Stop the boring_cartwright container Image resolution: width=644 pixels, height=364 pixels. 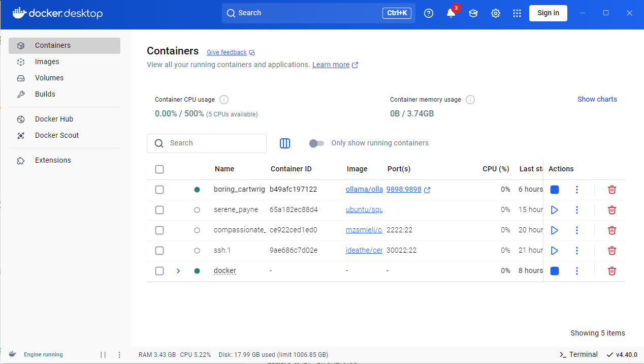point(555,190)
